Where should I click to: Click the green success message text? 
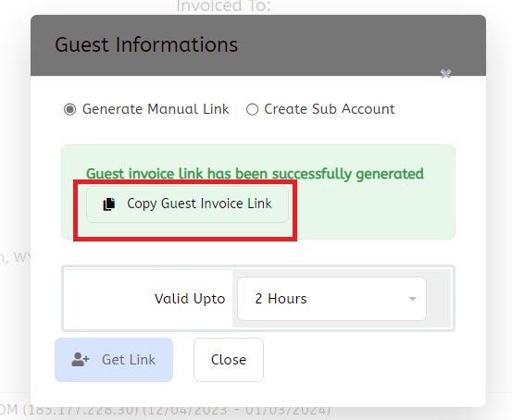[x=255, y=174]
